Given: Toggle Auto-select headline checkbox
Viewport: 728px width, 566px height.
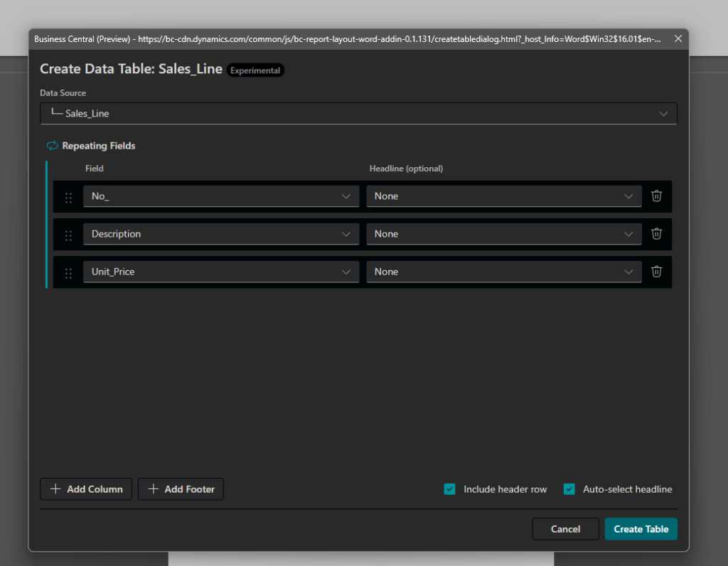Looking at the screenshot, I should (x=569, y=489).
